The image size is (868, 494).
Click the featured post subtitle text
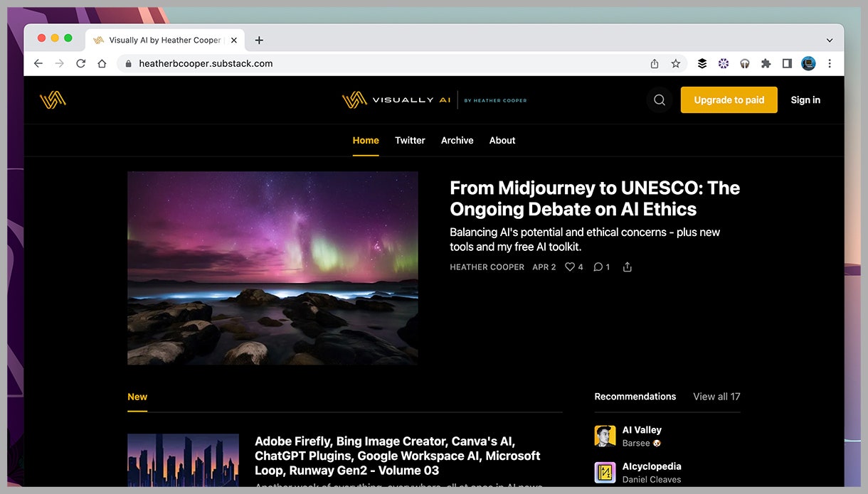point(585,240)
